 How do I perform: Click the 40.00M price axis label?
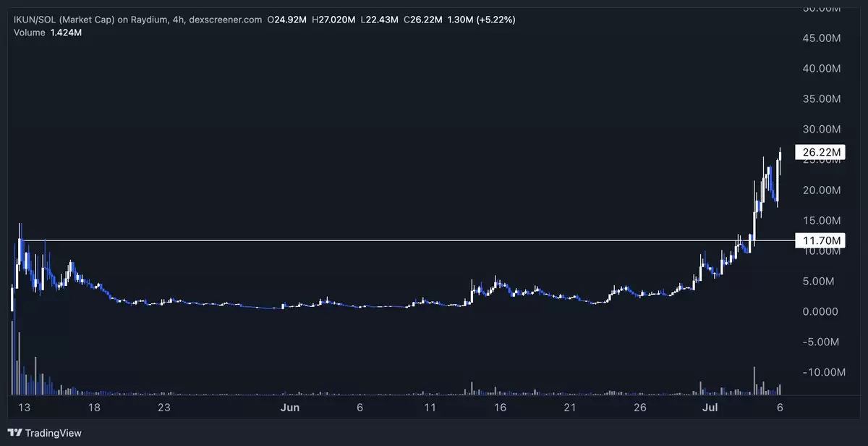[823, 68]
